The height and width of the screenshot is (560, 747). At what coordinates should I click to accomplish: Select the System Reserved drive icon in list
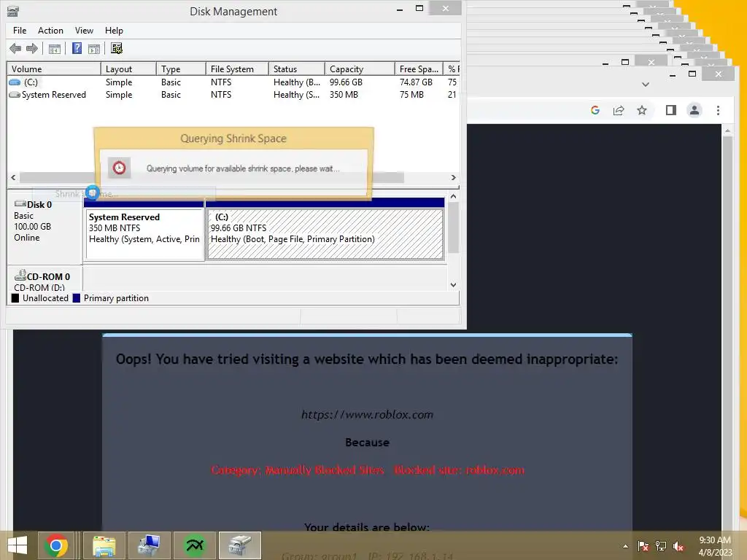(x=15, y=95)
